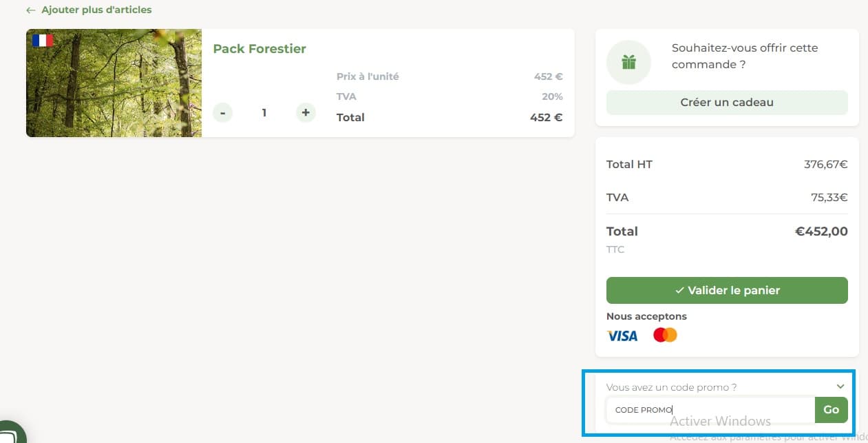Click the 'Activer Windows' watermark text
The image size is (868, 443).
pos(720,420)
